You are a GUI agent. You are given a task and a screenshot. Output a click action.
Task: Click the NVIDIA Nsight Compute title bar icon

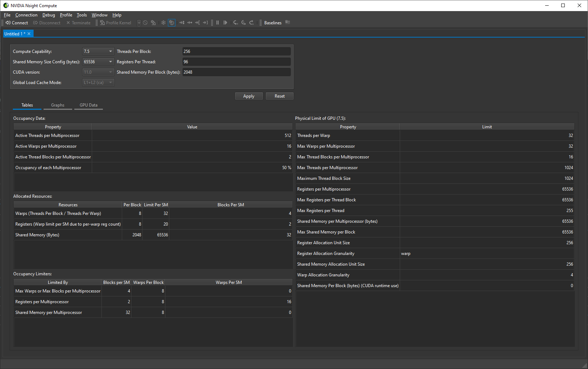pyautogui.click(x=6, y=5)
